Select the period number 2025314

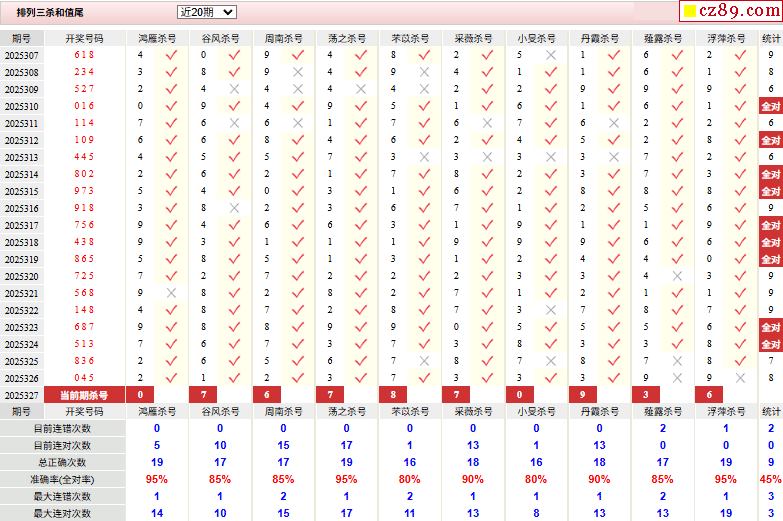click(x=21, y=174)
